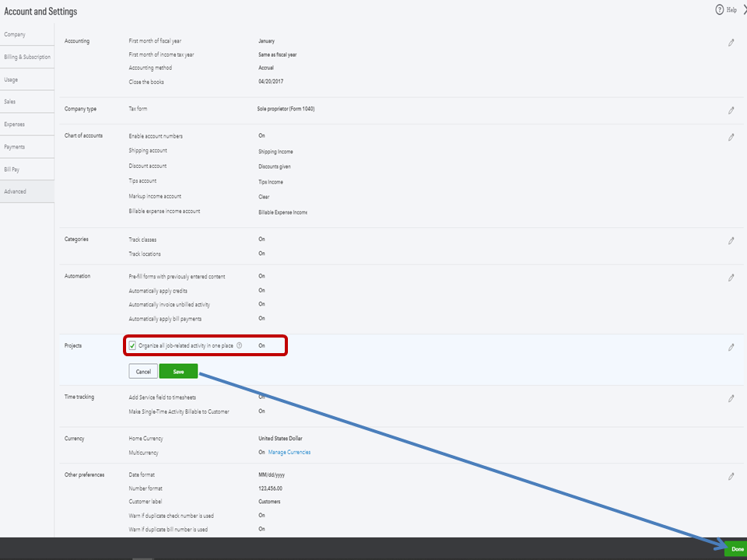
Task: Click First month of fiscal year January value
Action: tap(266, 41)
